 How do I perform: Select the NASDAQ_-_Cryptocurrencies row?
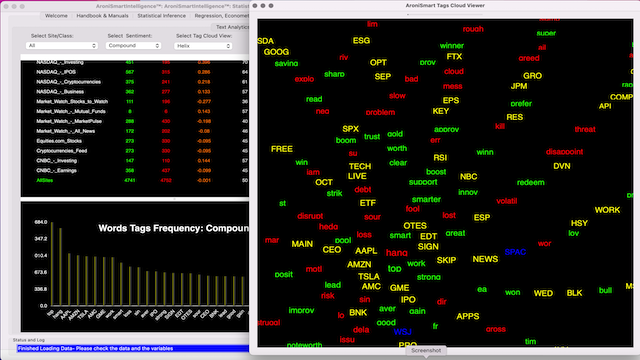[135, 82]
